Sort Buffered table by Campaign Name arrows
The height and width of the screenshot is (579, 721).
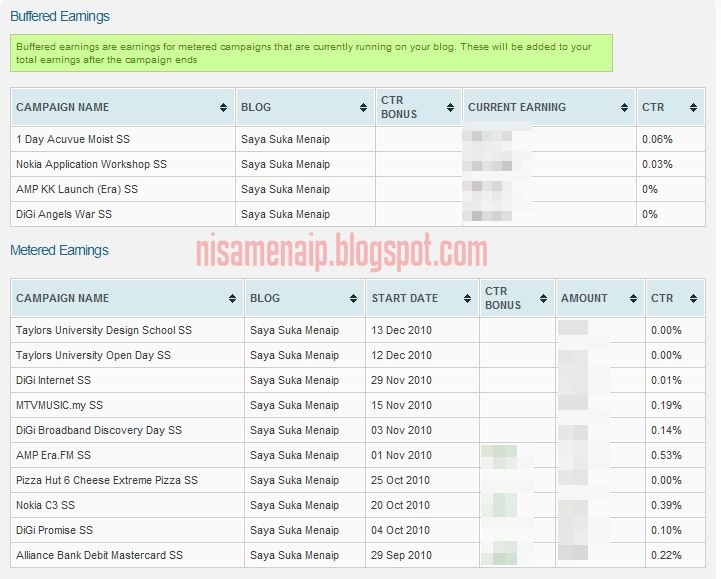[x=223, y=107]
